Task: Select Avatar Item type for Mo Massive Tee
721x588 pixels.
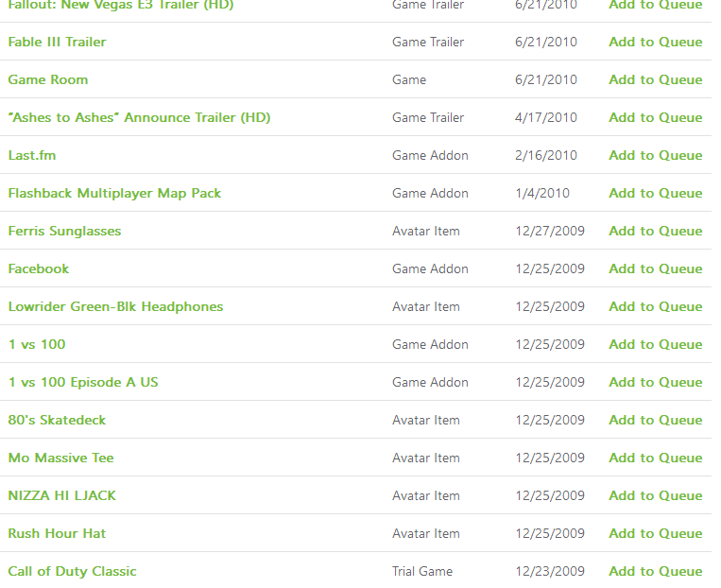Action: (x=426, y=458)
